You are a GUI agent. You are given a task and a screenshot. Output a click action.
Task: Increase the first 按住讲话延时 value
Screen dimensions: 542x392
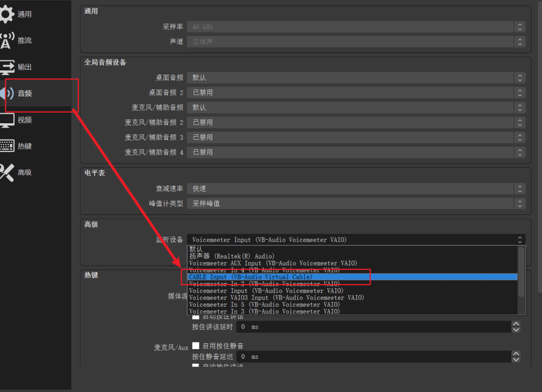[x=516, y=324]
